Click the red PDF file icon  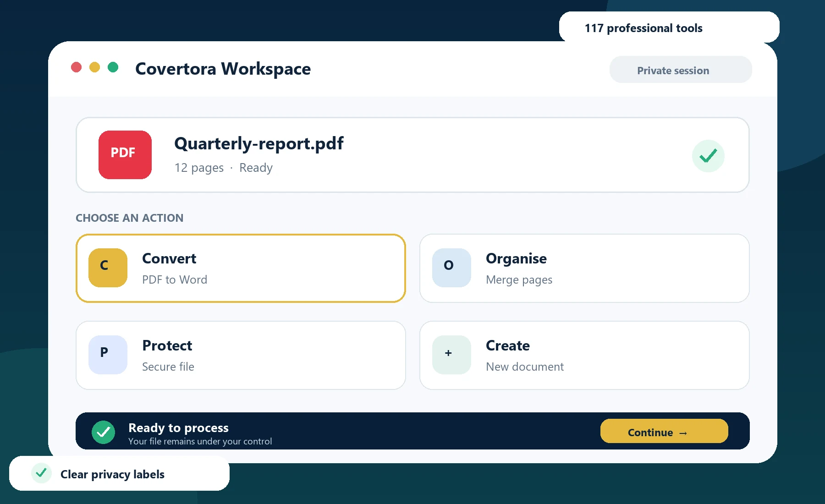point(125,155)
